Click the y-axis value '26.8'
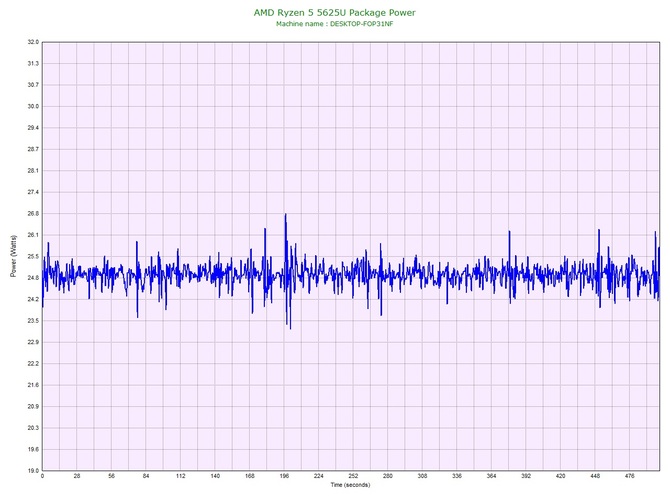Screen dimensions: 670x502 tap(33, 214)
